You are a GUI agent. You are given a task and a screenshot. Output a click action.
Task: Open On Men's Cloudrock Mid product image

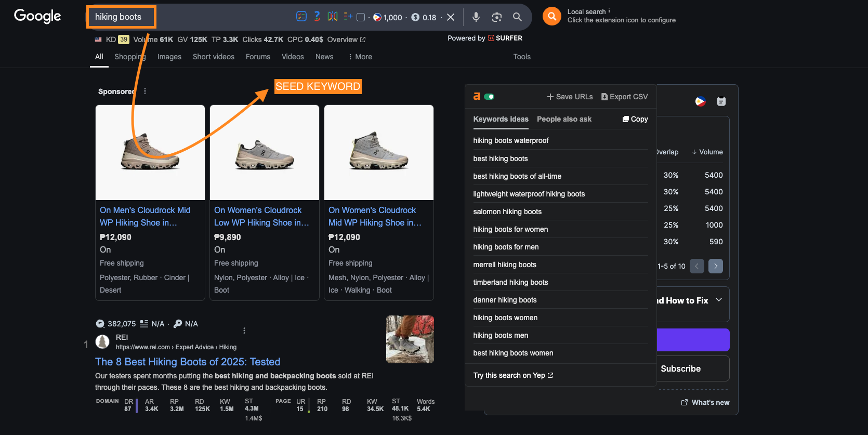(150, 152)
